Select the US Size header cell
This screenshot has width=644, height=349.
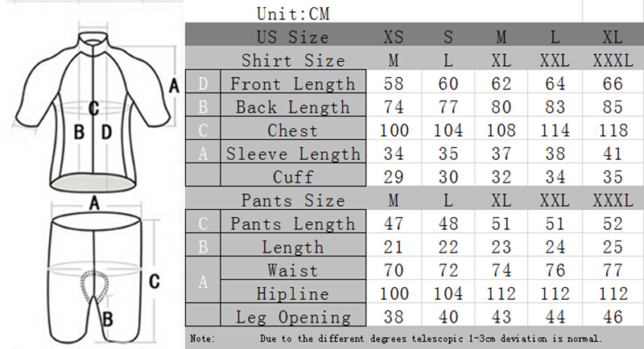point(292,37)
